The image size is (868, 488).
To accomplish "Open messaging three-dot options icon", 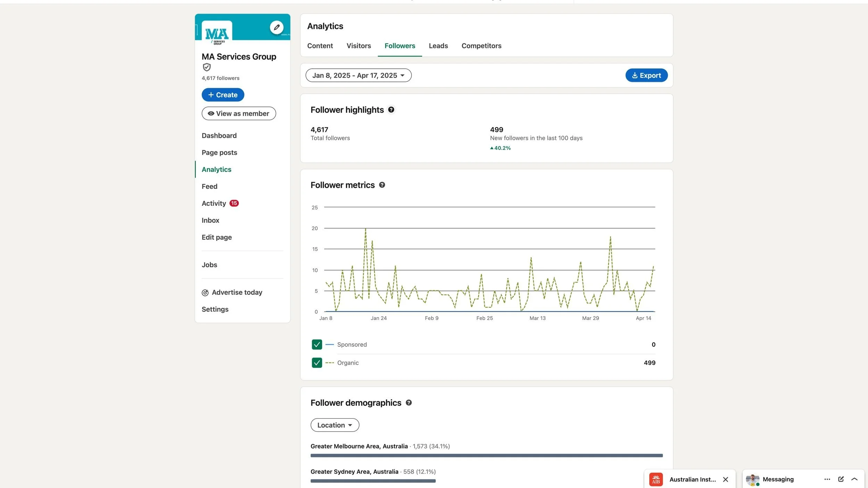I will click(x=827, y=479).
